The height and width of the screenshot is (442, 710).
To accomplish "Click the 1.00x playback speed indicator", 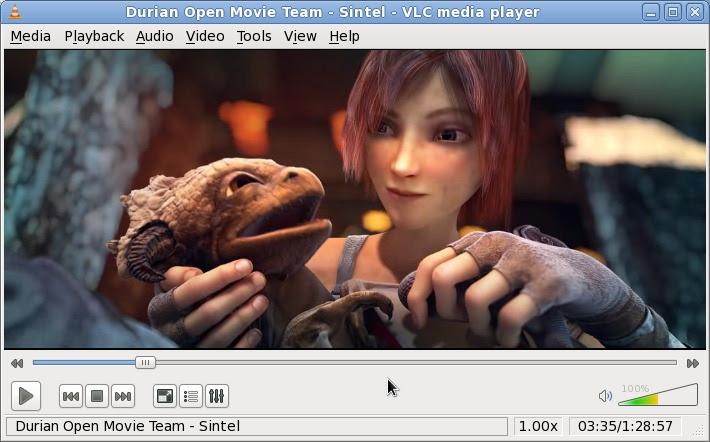I will pos(538,426).
